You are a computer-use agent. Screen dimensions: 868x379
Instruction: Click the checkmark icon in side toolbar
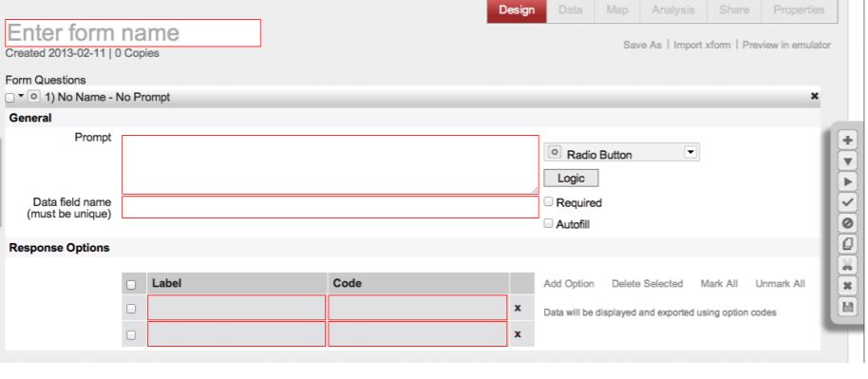click(846, 202)
